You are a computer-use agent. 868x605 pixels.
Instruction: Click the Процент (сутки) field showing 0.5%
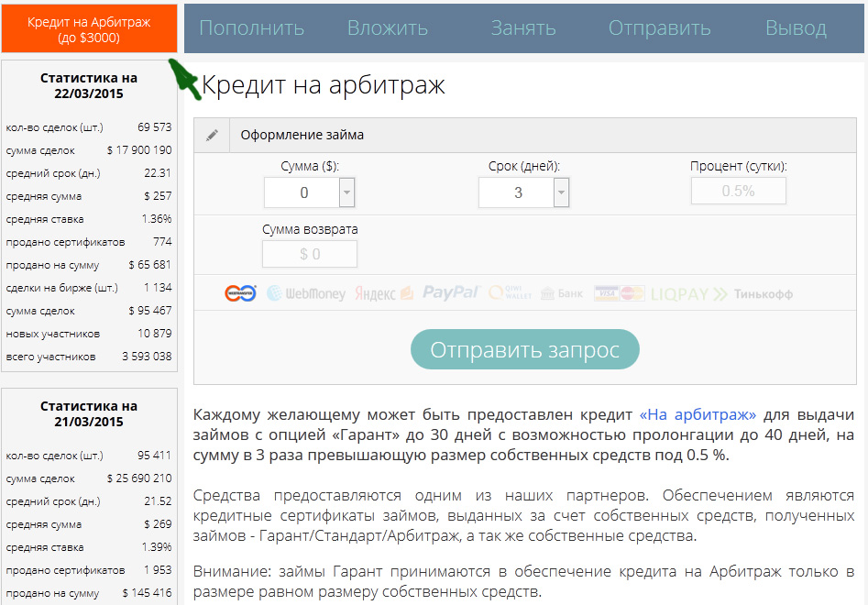tap(739, 191)
